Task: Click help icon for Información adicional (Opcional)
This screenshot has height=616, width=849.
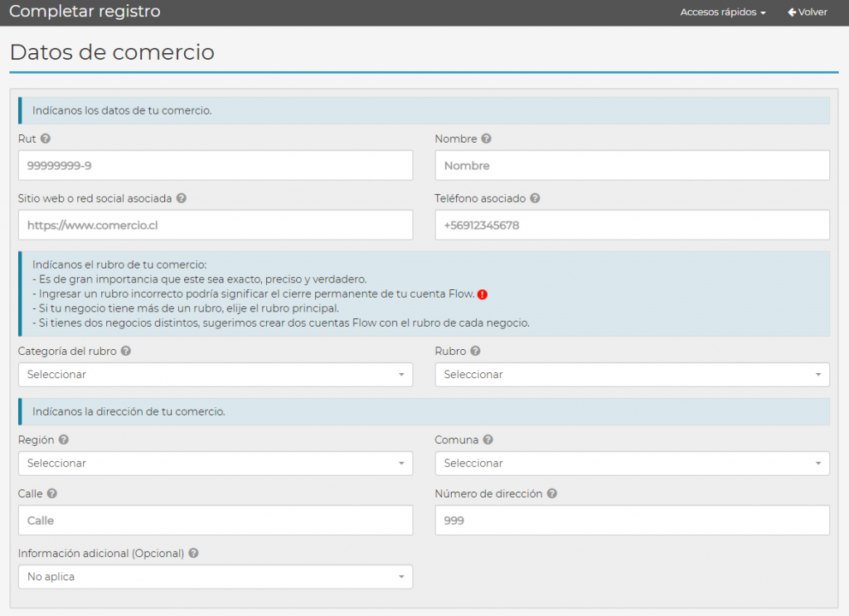Action: (x=193, y=553)
